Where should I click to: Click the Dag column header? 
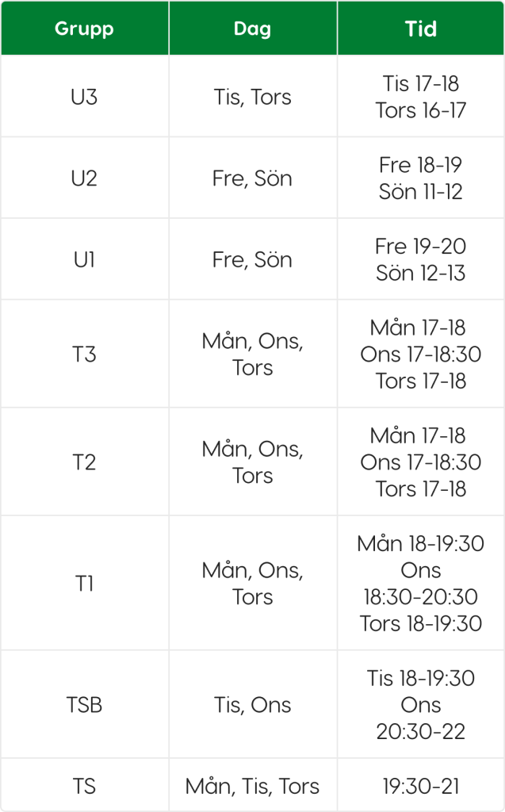[252, 29]
